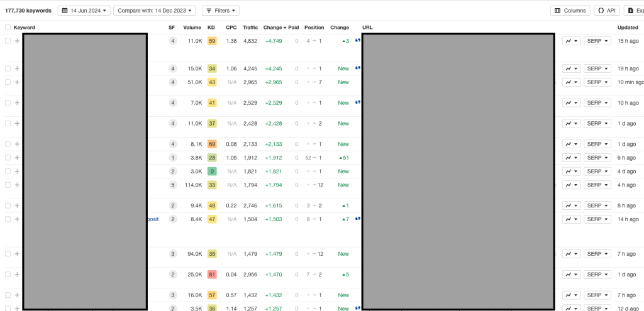Add the keyword in the 11.0K KD 59 row via plus icon
644x311 pixels.
coord(17,41)
